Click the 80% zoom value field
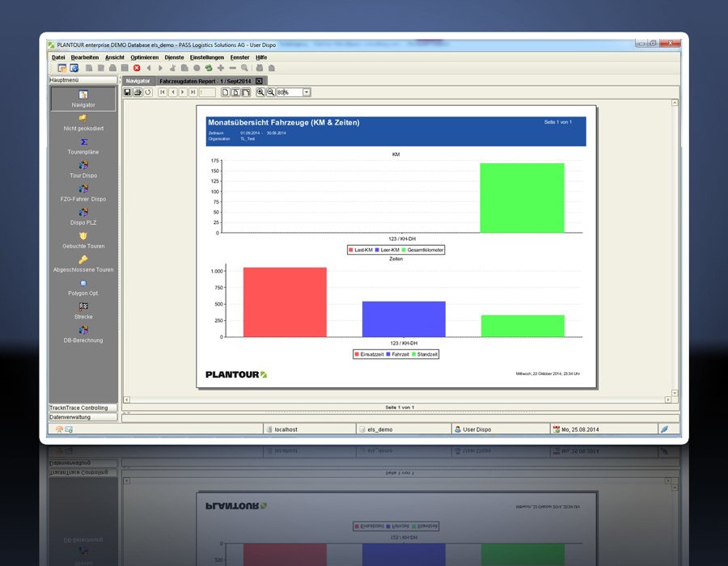The width and height of the screenshot is (728, 566). [x=290, y=92]
